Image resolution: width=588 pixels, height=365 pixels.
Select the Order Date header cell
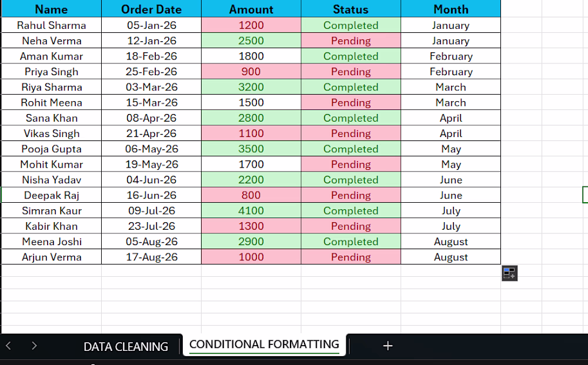coord(152,9)
